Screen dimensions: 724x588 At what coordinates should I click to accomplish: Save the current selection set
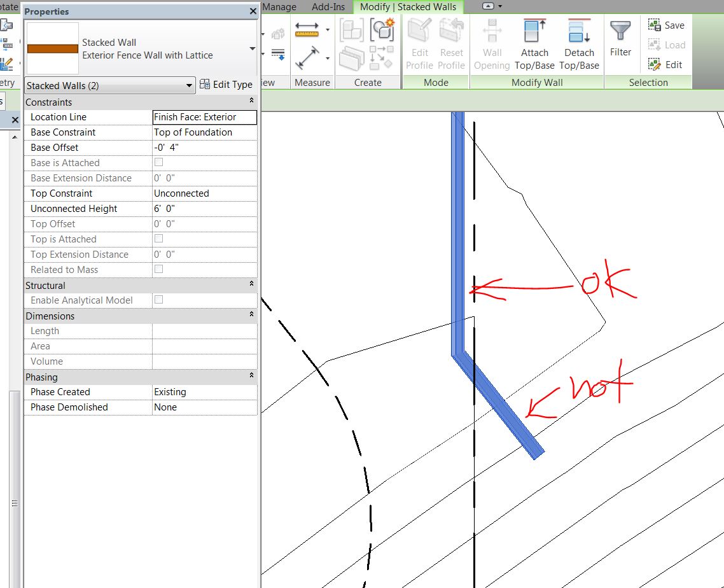666,25
